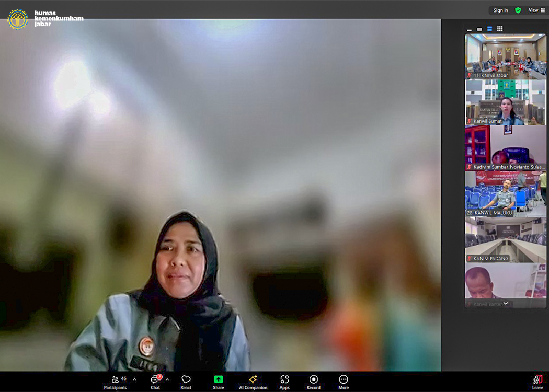This screenshot has width=549, height=392.
Task: Click the React heart icon
Action: coord(186,382)
